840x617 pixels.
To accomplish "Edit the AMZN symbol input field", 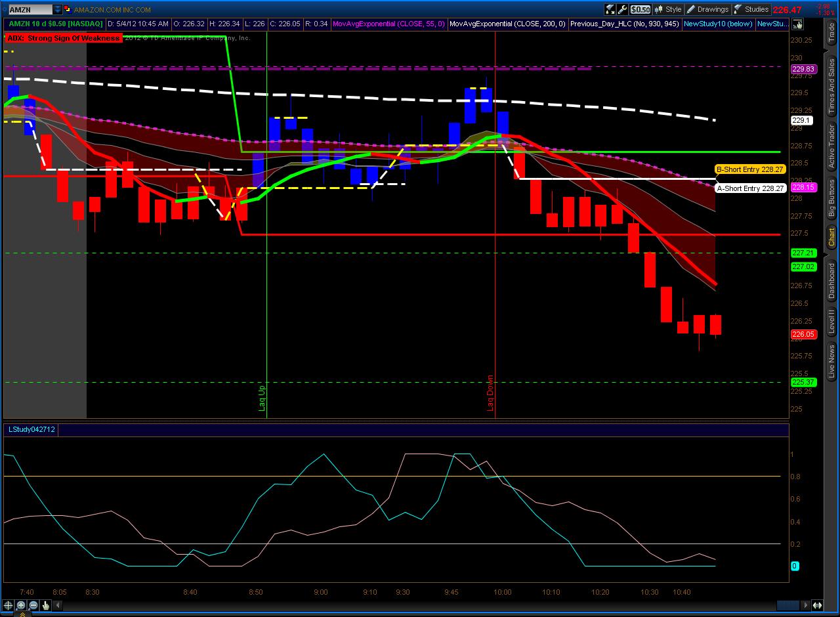I will click(30, 10).
